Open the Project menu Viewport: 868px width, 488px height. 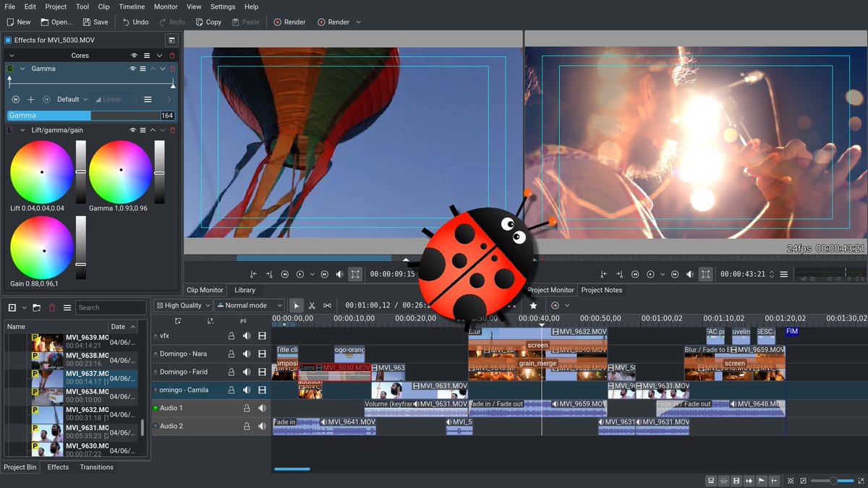(x=56, y=7)
